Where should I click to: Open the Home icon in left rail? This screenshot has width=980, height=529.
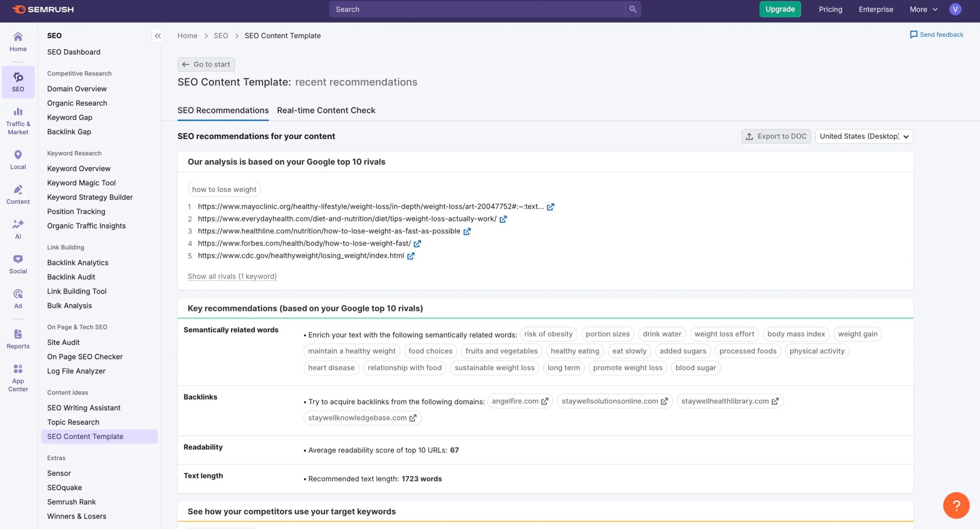click(x=18, y=37)
